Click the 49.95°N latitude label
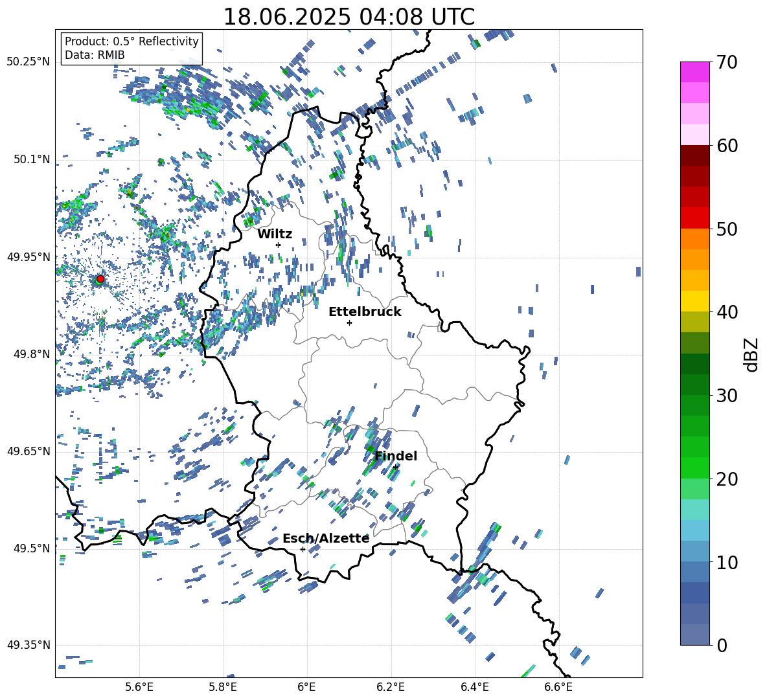The image size is (767, 700). click(x=29, y=256)
